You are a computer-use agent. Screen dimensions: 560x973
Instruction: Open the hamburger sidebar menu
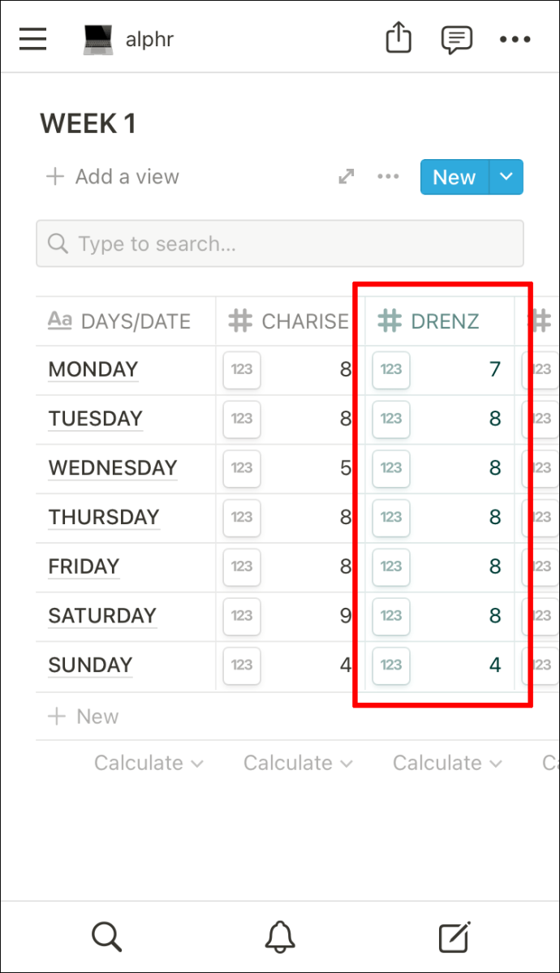tap(33, 39)
